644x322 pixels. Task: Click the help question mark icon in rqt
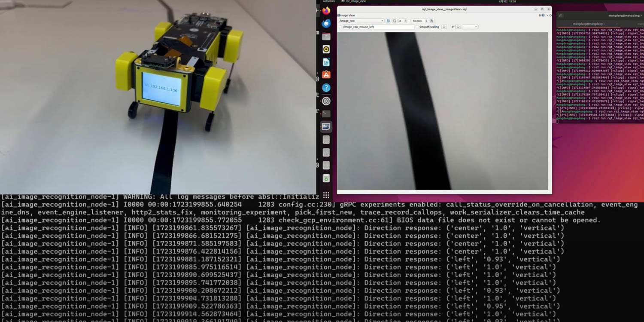543,15
